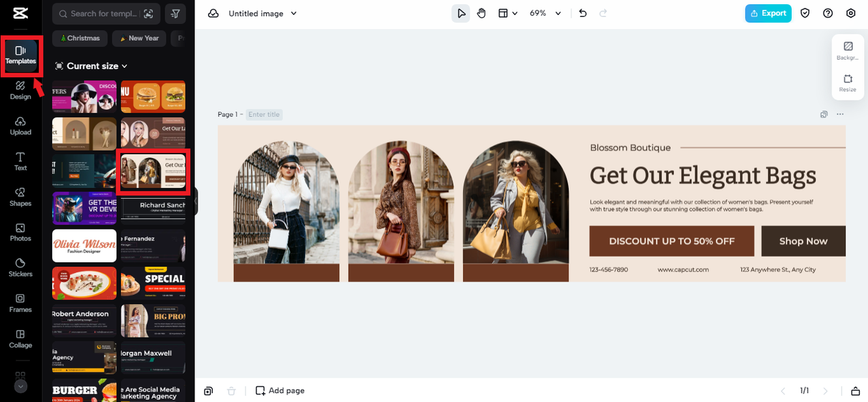This screenshot has width=868, height=402.
Task: Select the Christmas category chip
Action: pos(80,38)
